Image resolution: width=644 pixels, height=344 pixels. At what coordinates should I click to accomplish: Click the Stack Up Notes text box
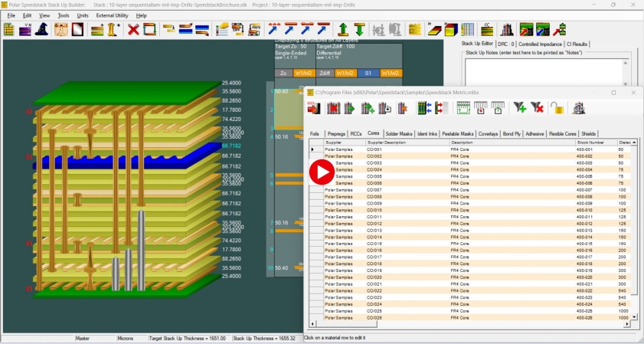(x=544, y=72)
